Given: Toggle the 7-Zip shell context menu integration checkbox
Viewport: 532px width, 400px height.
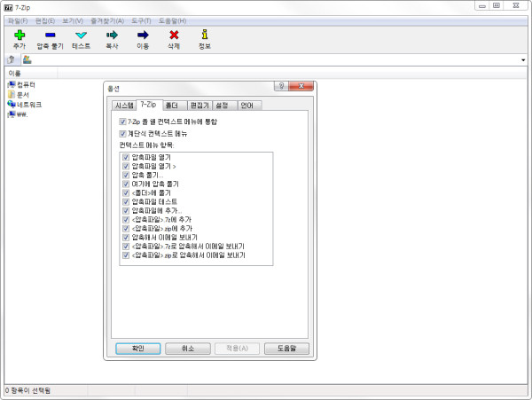Looking at the screenshot, I should pos(122,121).
